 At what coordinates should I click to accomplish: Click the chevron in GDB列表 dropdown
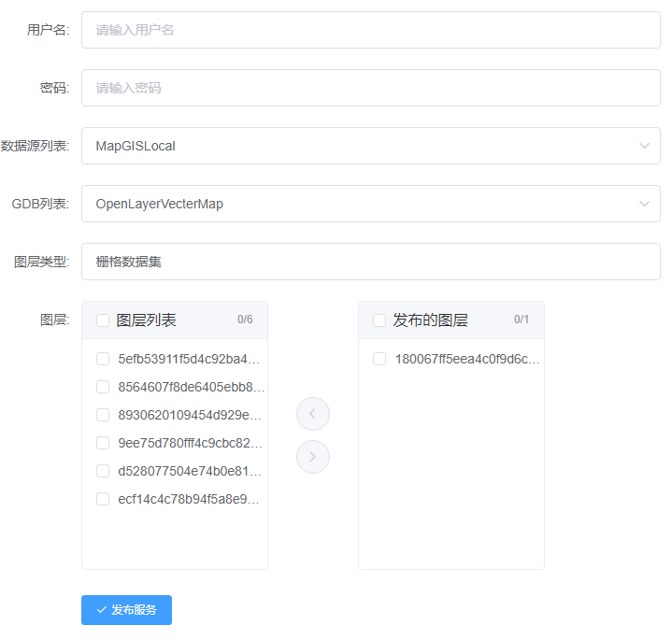(644, 204)
